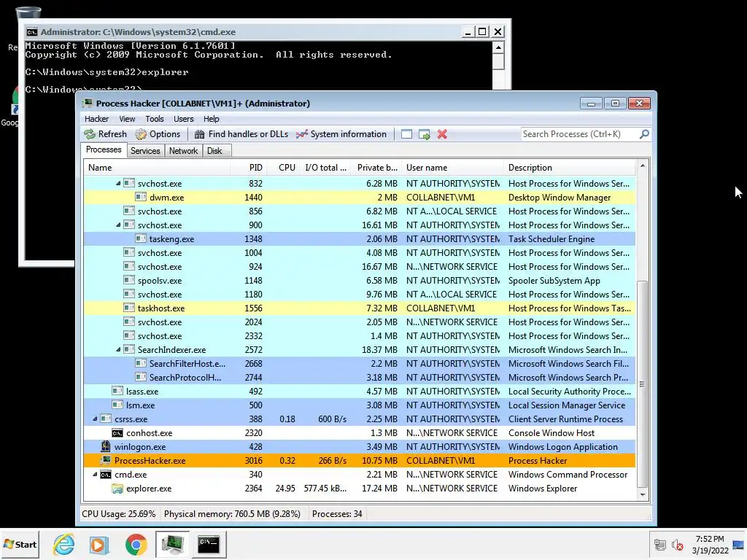Select the winlogon.exe process icon
Screen dimensions: 747x560
(x=106, y=447)
